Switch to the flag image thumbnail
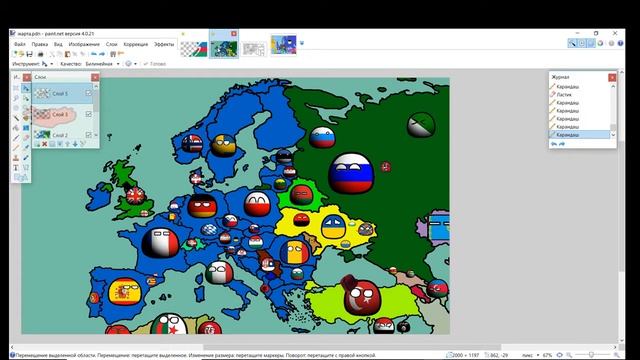 [x=194, y=48]
